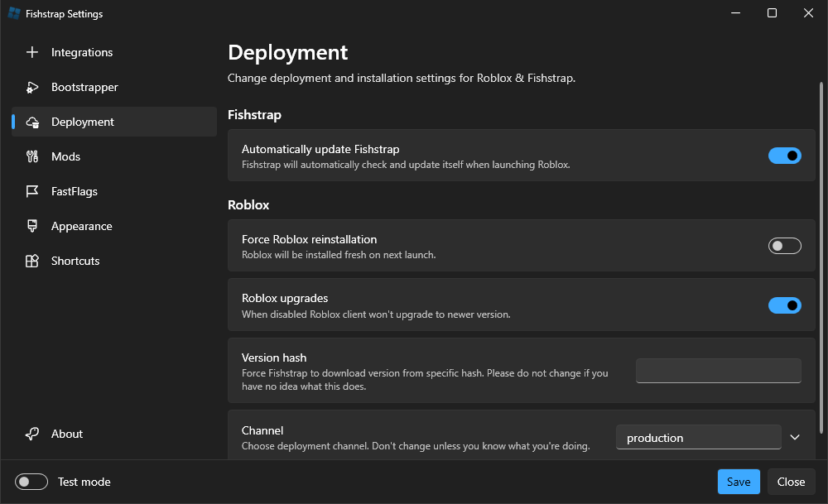Click the About page icon
The height and width of the screenshot is (504, 828).
coord(32,434)
